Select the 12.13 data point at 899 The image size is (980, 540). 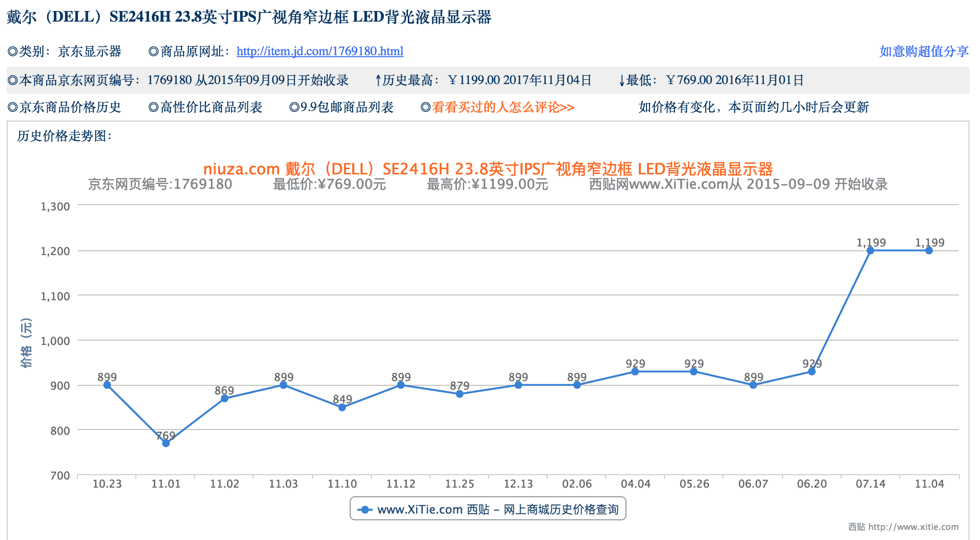518,385
